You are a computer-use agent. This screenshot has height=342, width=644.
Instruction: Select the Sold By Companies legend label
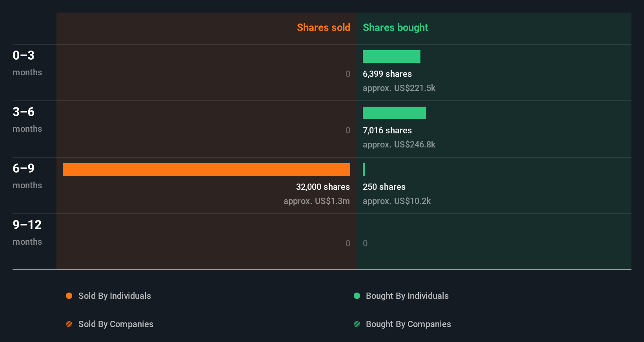tap(116, 324)
